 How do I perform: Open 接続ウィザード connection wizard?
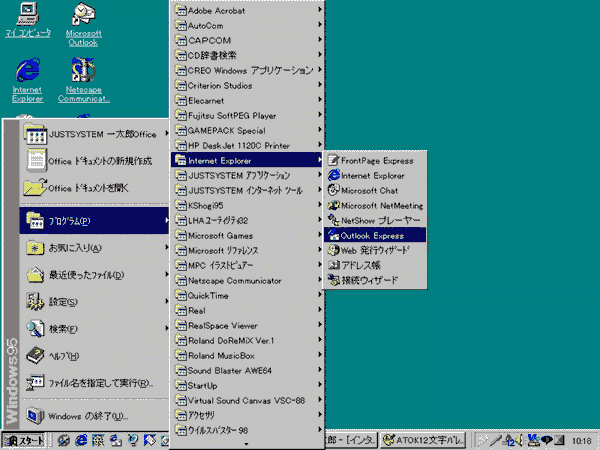click(375, 280)
